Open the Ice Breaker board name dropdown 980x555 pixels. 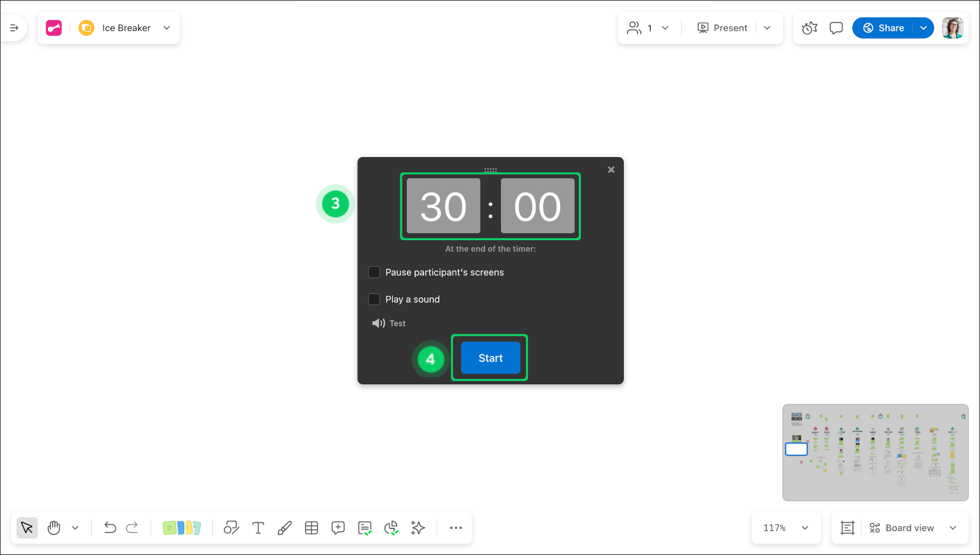point(167,28)
